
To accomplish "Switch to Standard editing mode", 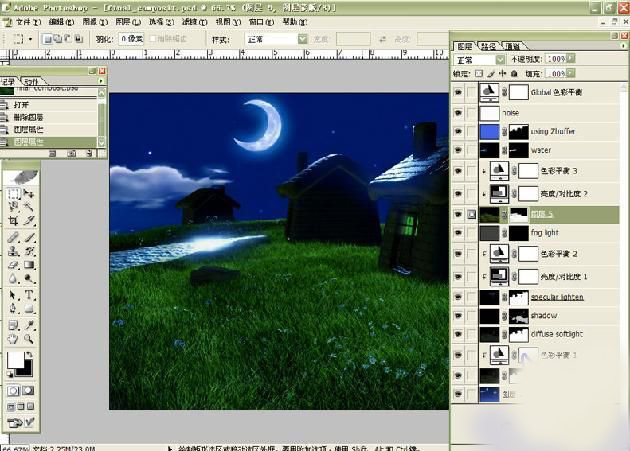I will pos(13,390).
